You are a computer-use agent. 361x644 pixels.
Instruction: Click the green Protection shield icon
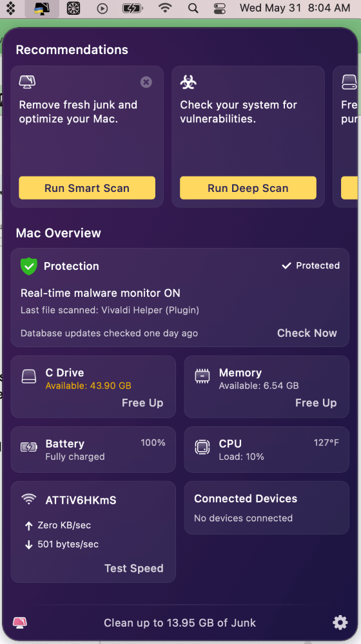(x=29, y=266)
